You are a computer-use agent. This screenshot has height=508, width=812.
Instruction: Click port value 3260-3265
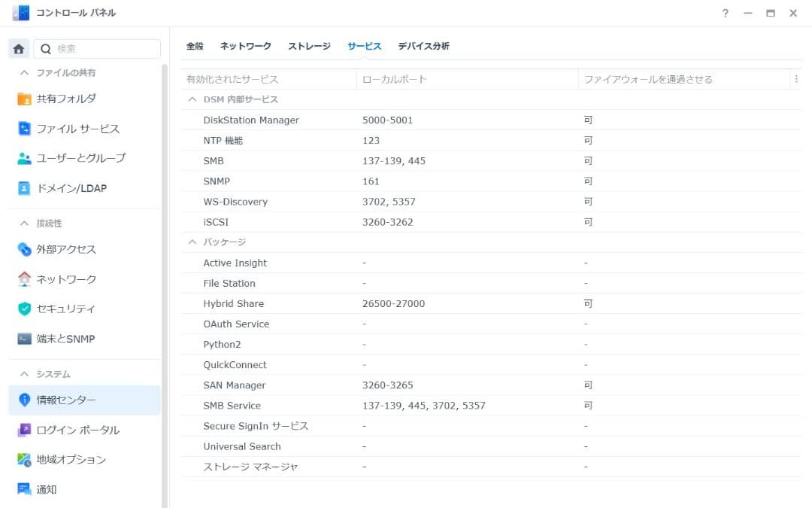pyautogui.click(x=387, y=385)
